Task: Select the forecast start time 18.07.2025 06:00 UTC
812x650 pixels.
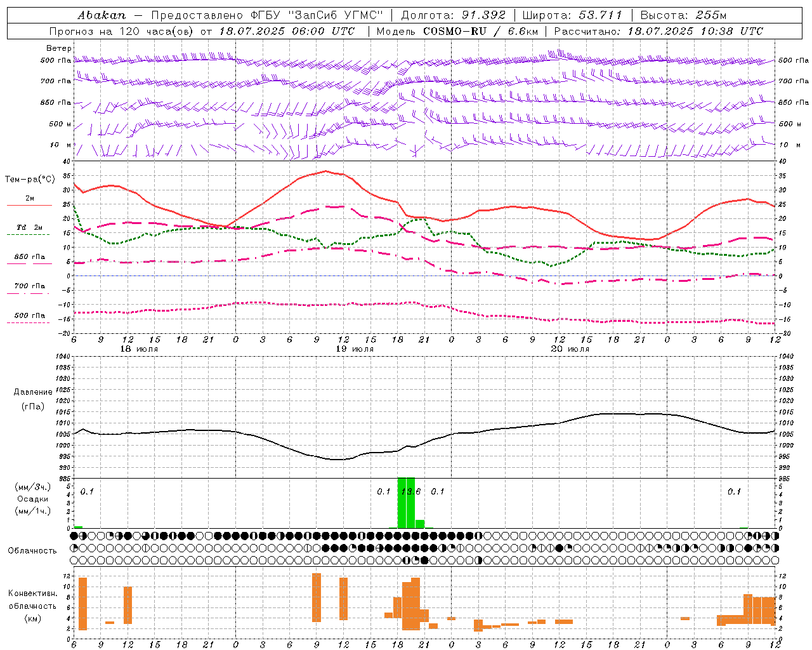Action: [x=287, y=31]
